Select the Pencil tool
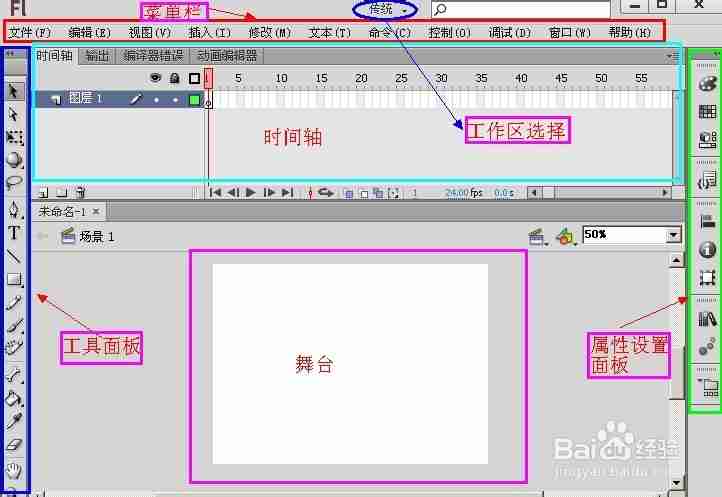 pyautogui.click(x=14, y=302)
